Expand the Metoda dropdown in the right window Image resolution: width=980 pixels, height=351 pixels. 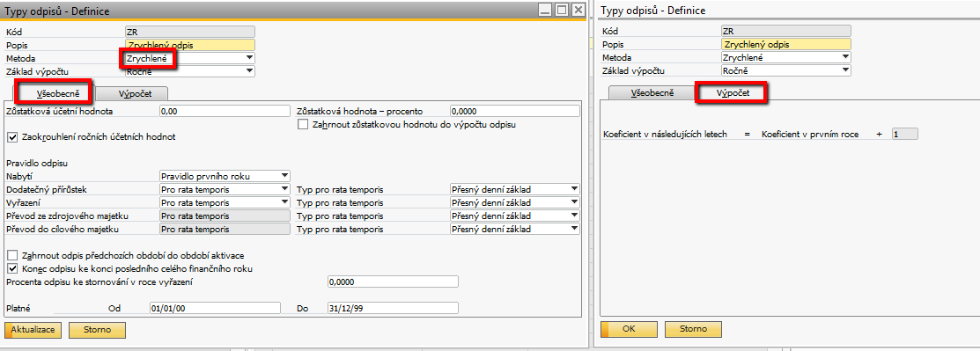click(x=845, y=57)
